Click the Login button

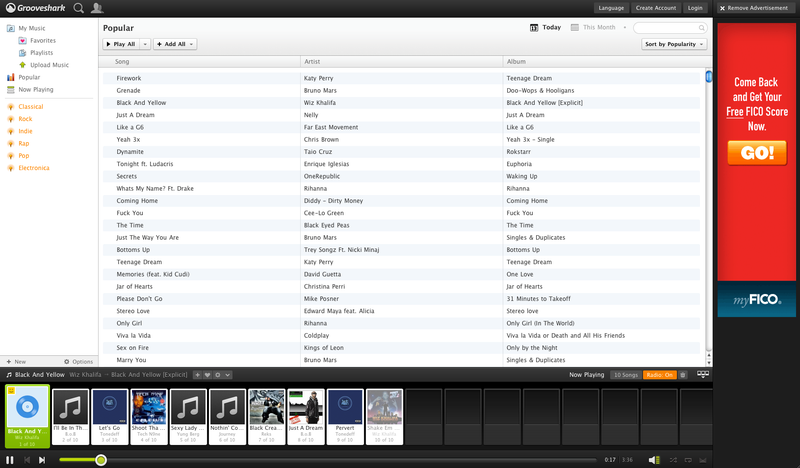(x=695, y=8)
